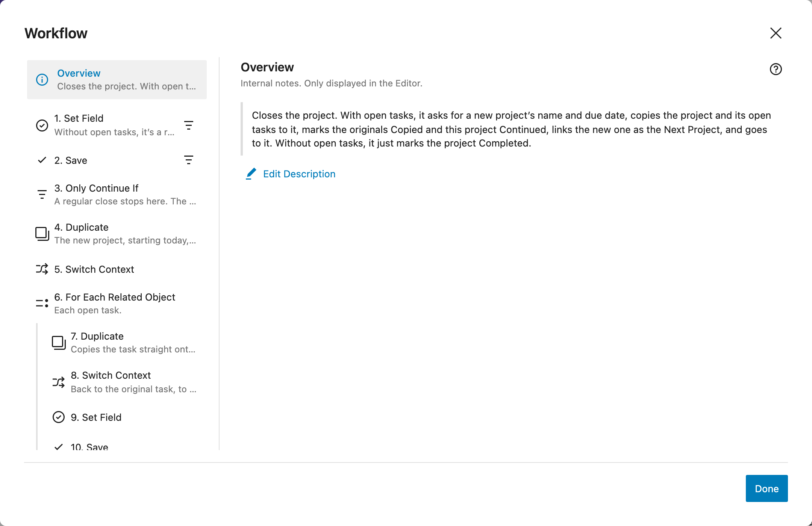Click the shuffle icon of step 8 Switch Context
This screenshot has width=812, height=526.
[59, 382]
